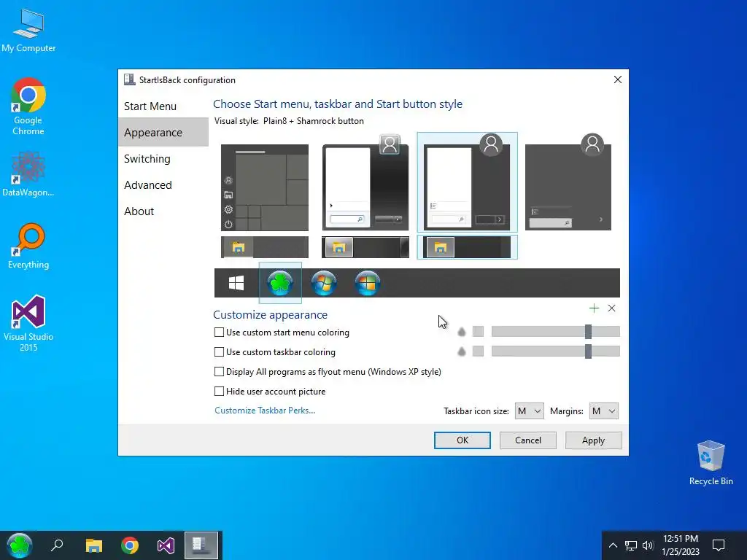Open Customize Taskbar Perks link
Viewport: 747px width, 560px height.
(x=265, y=411)
